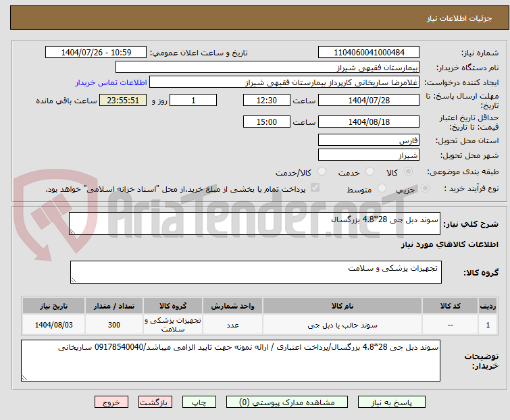The image size is (510, 420).
Task: Click the need date cell 1404/08/03
Action: pyautogui.click(x=53, y=325)
